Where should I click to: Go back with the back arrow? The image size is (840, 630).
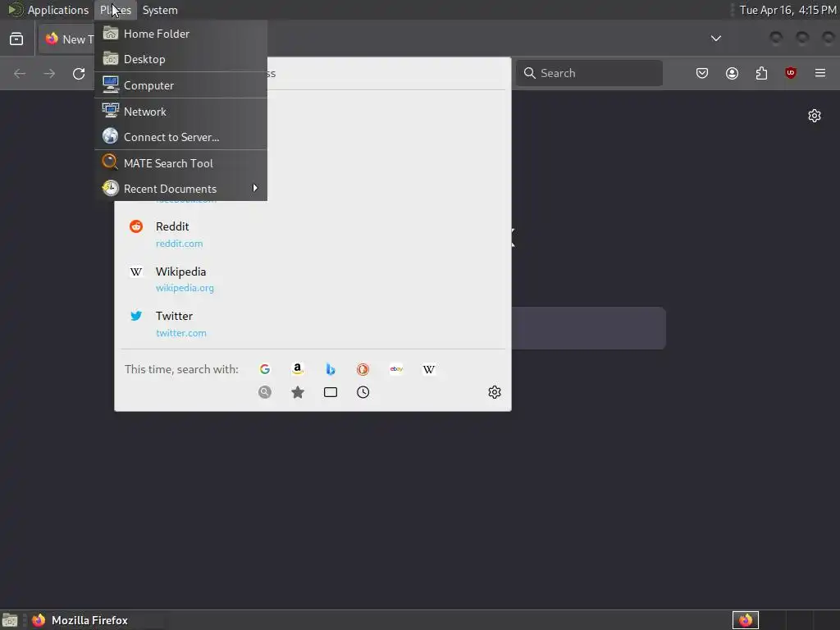[20, 73]
